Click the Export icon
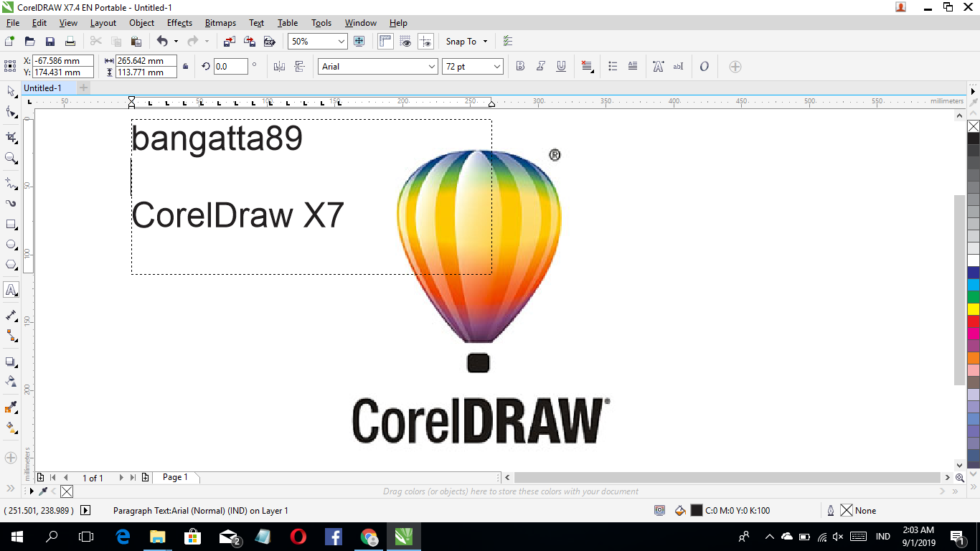980x551 pixels. tap(250, 42)
